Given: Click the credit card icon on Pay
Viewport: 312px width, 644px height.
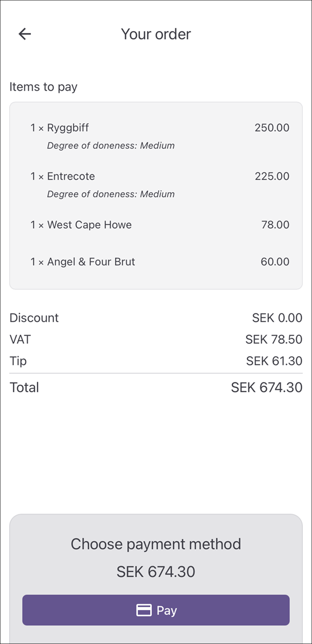Looking at the screenshot, I should (x=144, y=610).
